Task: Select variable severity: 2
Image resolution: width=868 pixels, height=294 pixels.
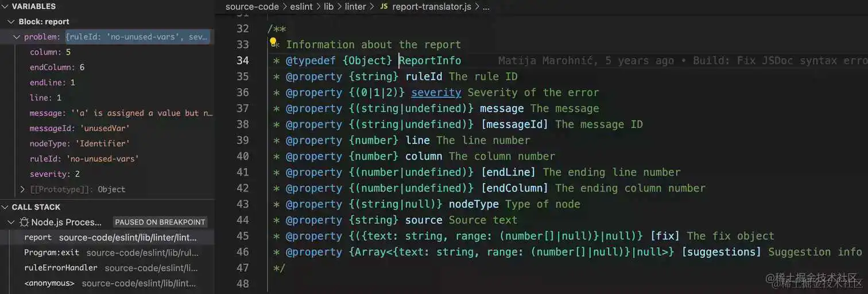Action: (x=107, y=174)
